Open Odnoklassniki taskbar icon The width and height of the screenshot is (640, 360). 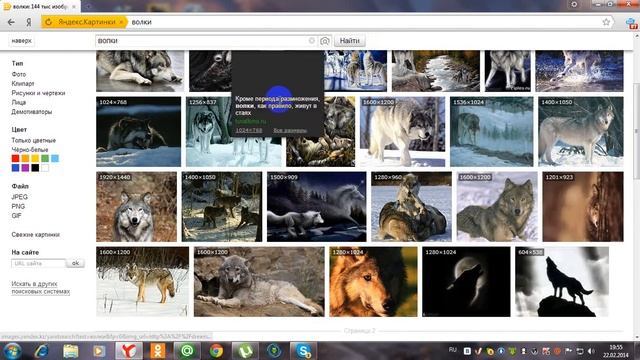[x=158, y=351]
